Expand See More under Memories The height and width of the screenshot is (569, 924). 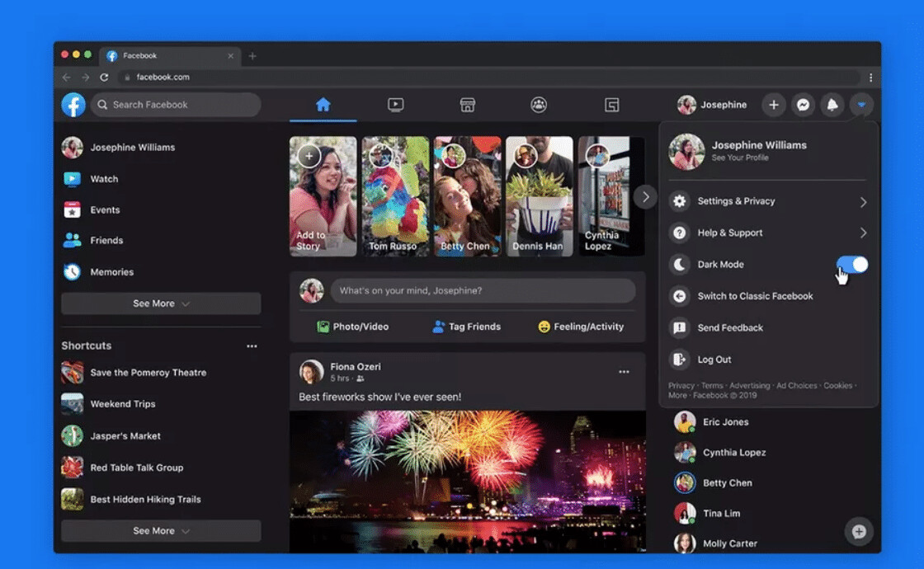(161, 303)
